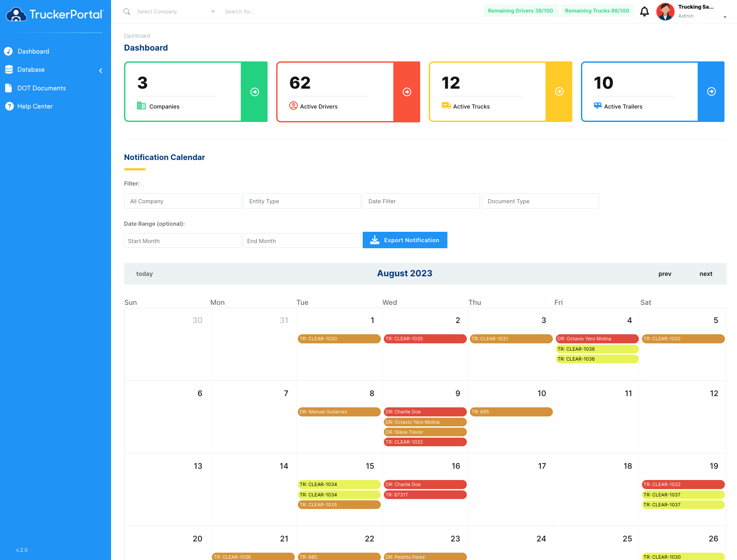Open DR: Charlie Doe event on August 16
The height and width of the screenshot is (560, 737).
click(x=425, y=484)
